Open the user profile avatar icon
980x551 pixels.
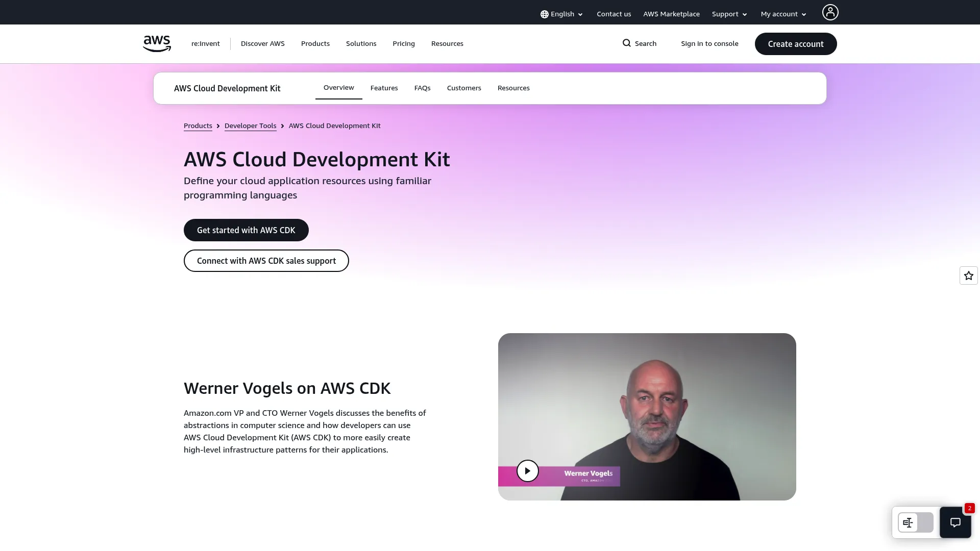pyautogui.click(x=830, y=12)
